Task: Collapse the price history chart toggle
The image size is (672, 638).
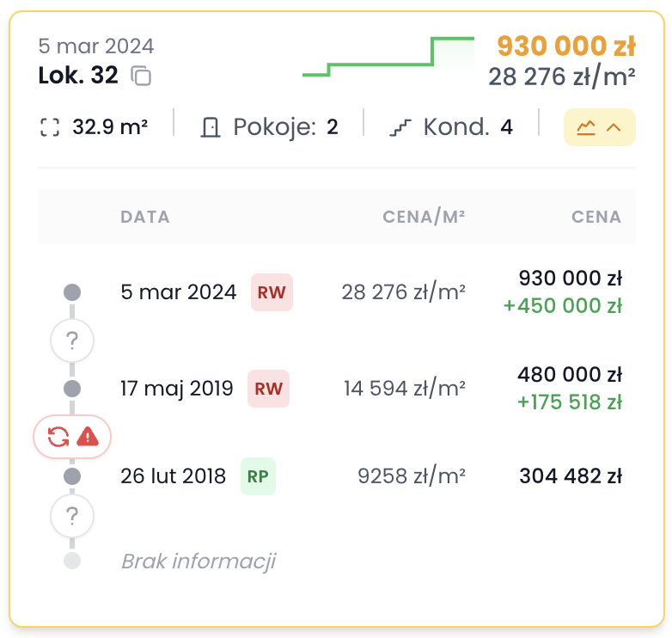Action: [x=599, y=127]
